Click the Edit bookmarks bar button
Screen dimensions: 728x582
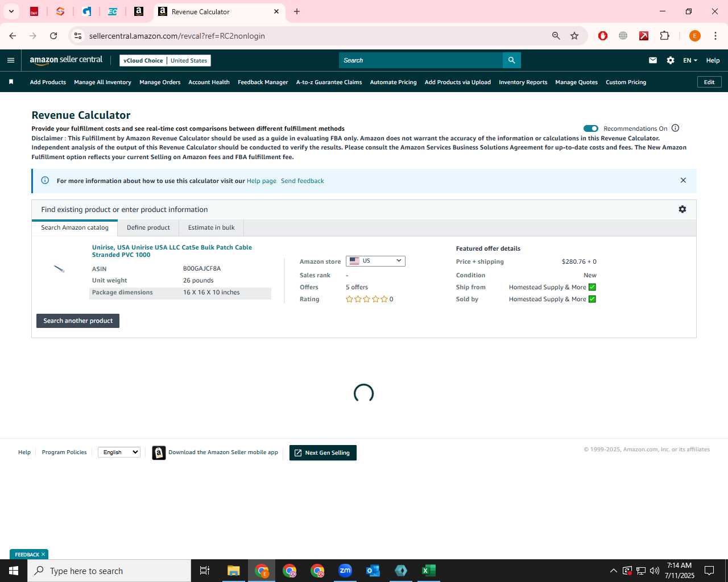(709, 82)
